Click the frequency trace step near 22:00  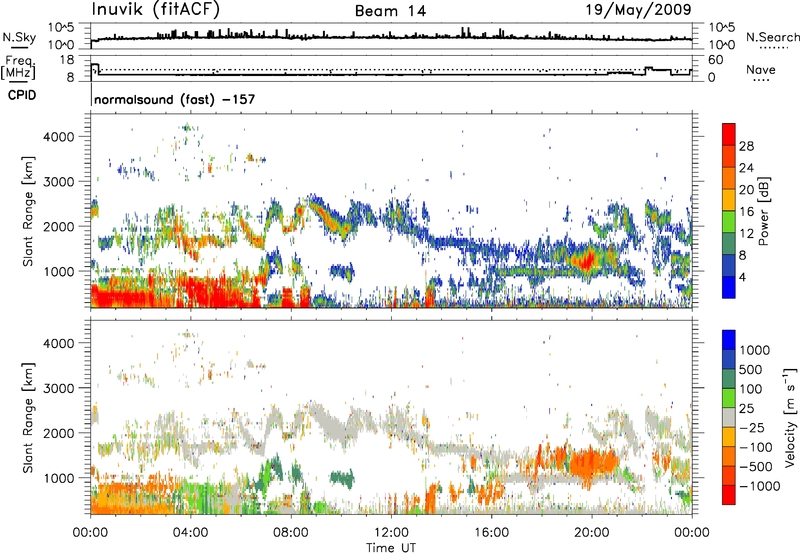pyautogui.click(x=649, y=69)
